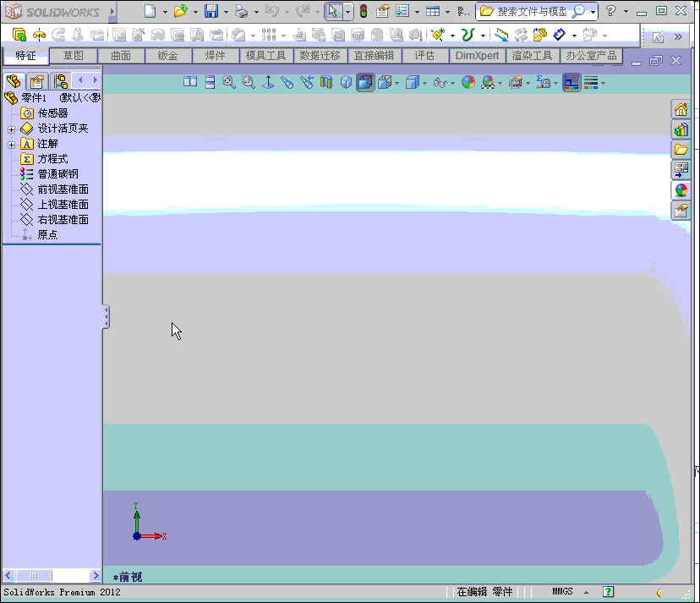Open the Design Library task pane icon
Image resolution: width=700 pixels, height=603 pixels.
click(681, 129)
